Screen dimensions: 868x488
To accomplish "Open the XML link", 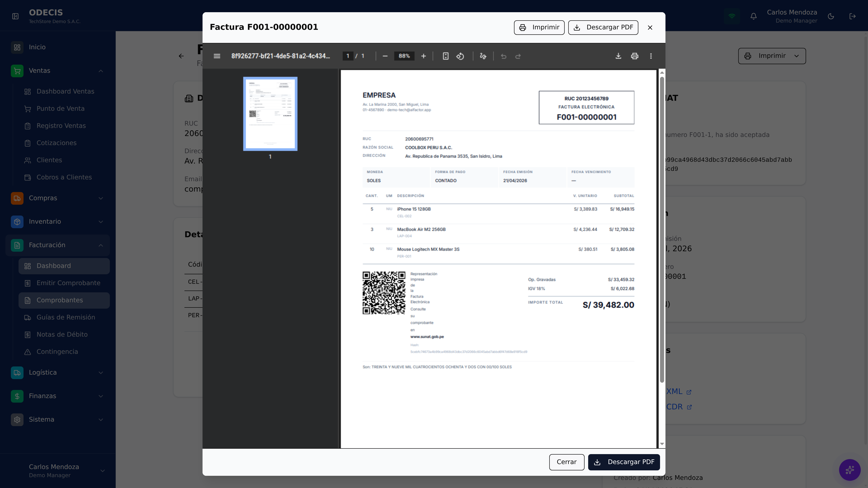I will 679,392.
